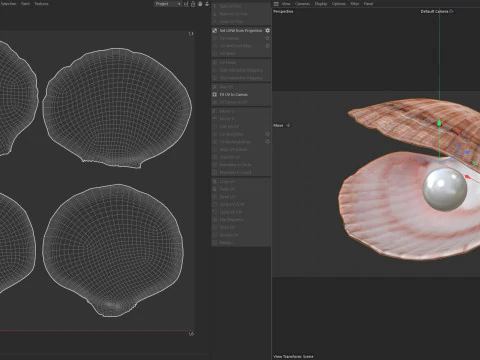The image size is (480, 360).
Task: Click the Fit UV to Canvas icon
Action: [x=215, y=94]
